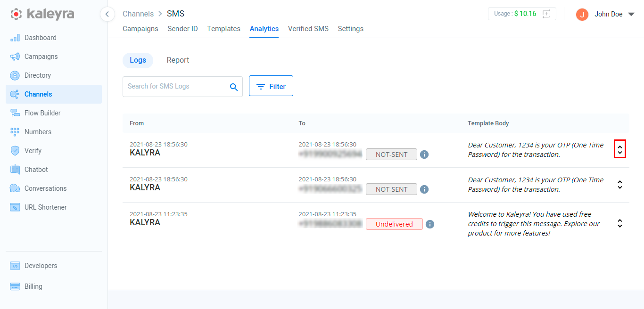The image size is (644, 309).
Task: Click the add credits icon beside usage
Action: (546, 14)
